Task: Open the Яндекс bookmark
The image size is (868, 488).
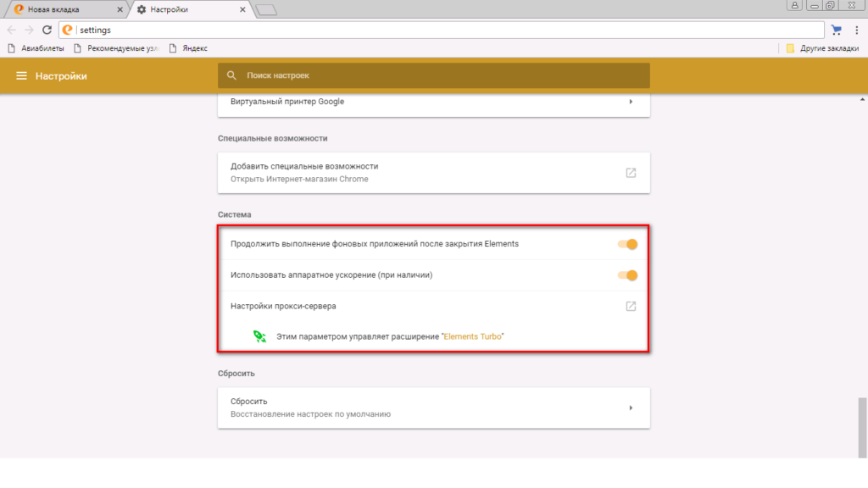Action: [x=188, y=48]
